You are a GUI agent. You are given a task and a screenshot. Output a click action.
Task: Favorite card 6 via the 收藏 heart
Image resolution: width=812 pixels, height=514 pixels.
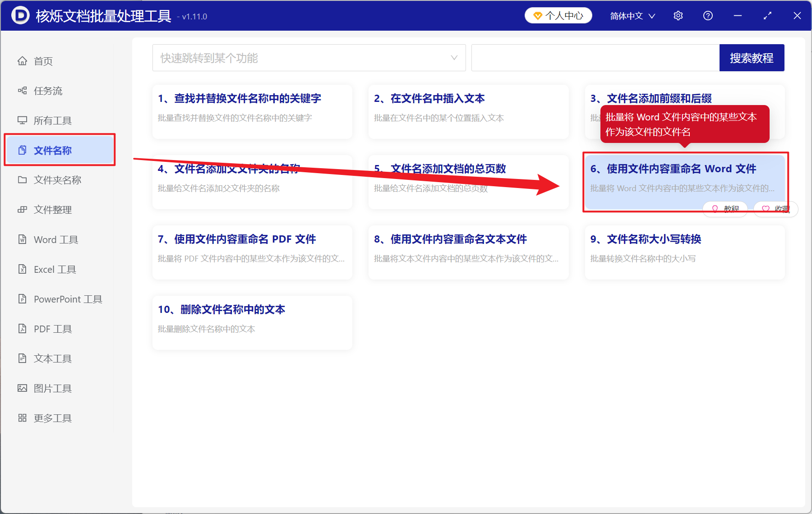click(x=775, y=209)
